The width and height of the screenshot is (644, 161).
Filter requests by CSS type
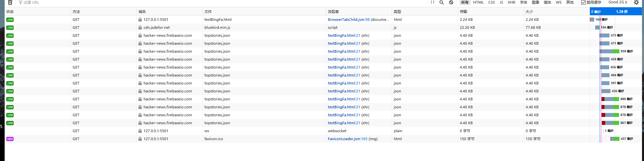pyautogui.click(x=491, y=2)
